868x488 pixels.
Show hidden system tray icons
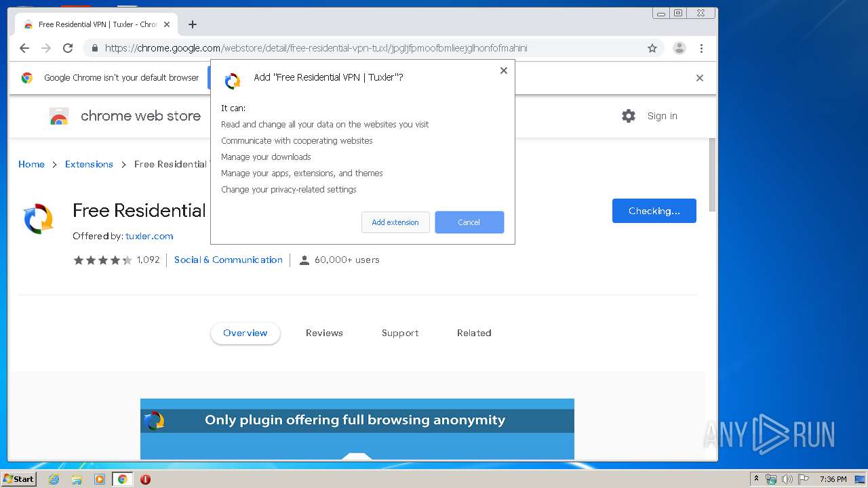point(756,479)
